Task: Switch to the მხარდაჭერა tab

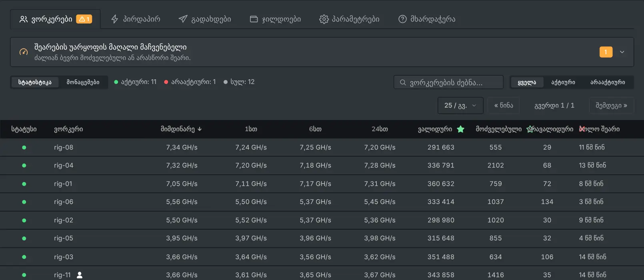Action: tap(427, 19)
